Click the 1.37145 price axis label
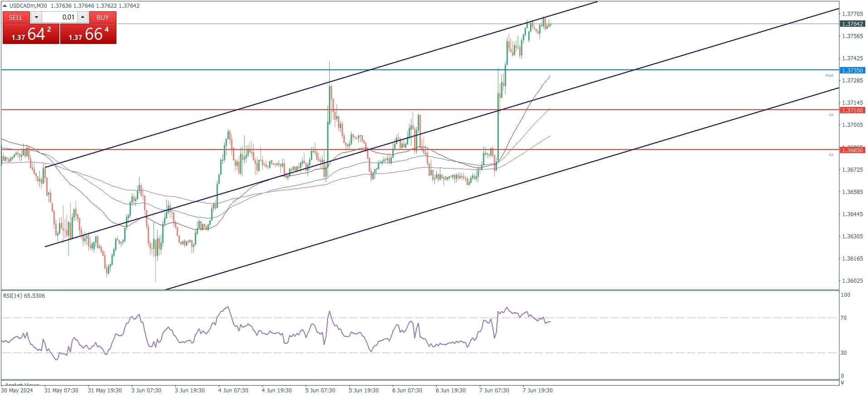Image resolution: width=868 pixels, height=396 pixels. (852, 103)
